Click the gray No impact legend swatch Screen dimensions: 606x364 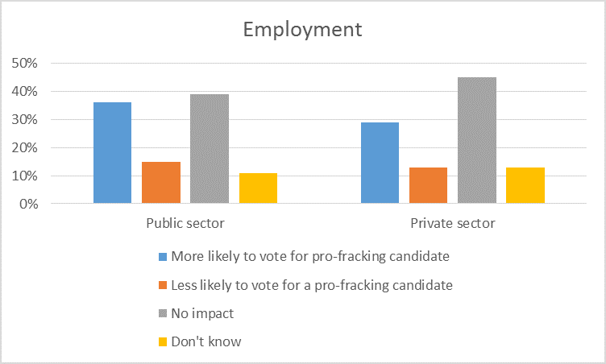tap(163, 313)
